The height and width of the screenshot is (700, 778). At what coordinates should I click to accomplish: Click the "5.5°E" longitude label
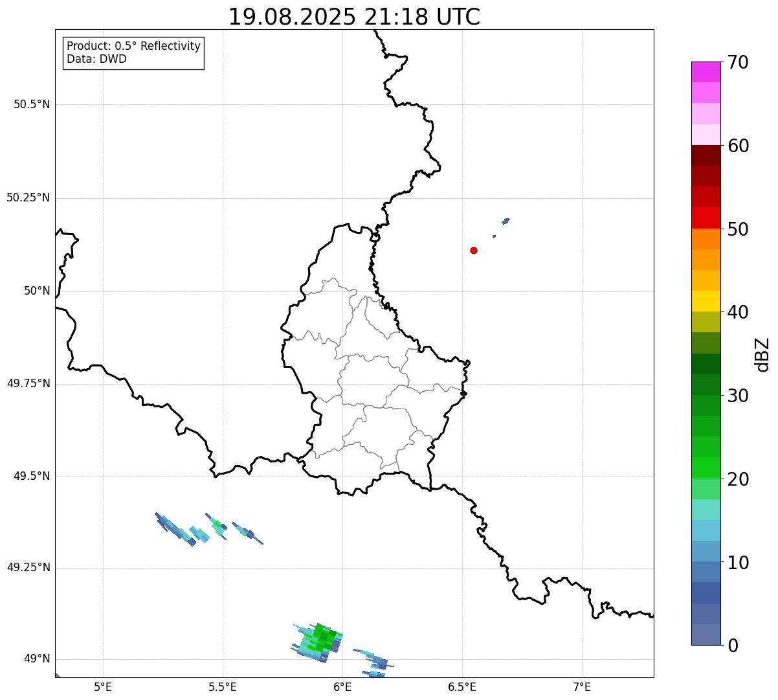pos(223,686)
